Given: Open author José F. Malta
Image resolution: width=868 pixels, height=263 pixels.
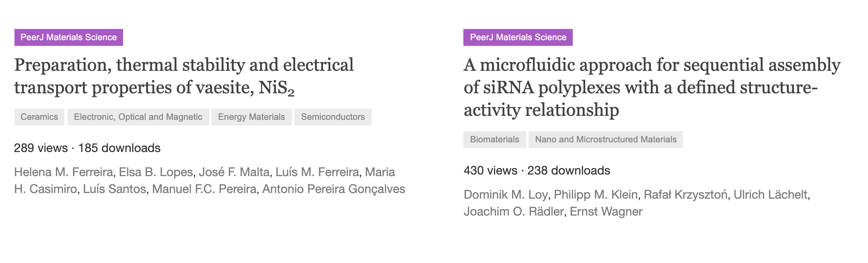Looking at the screenshot, I should click(x=234, y=172).
